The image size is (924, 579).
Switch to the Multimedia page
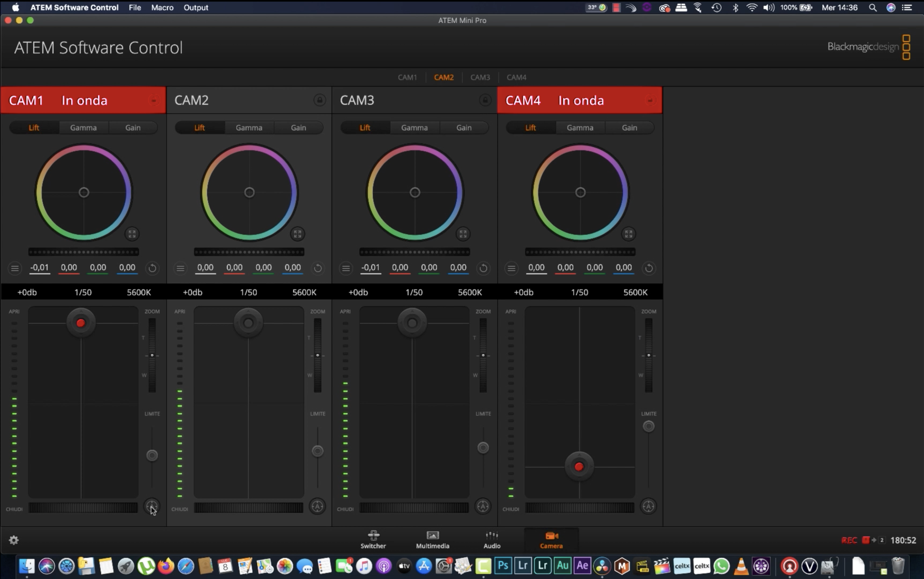point(433,540)
